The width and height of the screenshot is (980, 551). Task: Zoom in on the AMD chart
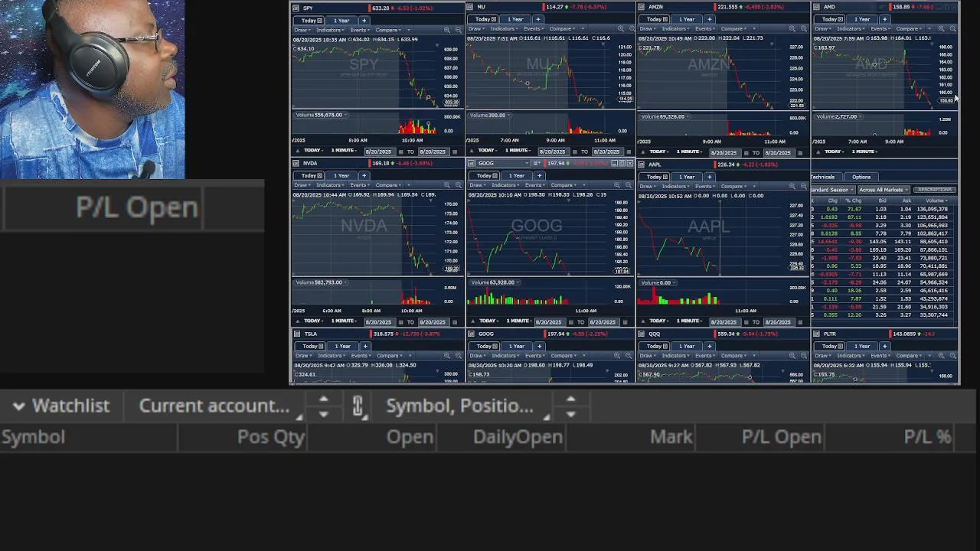tap(941, 28)
